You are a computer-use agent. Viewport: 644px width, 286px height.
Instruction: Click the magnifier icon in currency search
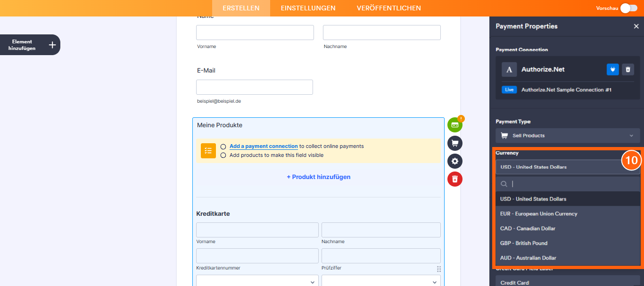(x=504, y=184)
